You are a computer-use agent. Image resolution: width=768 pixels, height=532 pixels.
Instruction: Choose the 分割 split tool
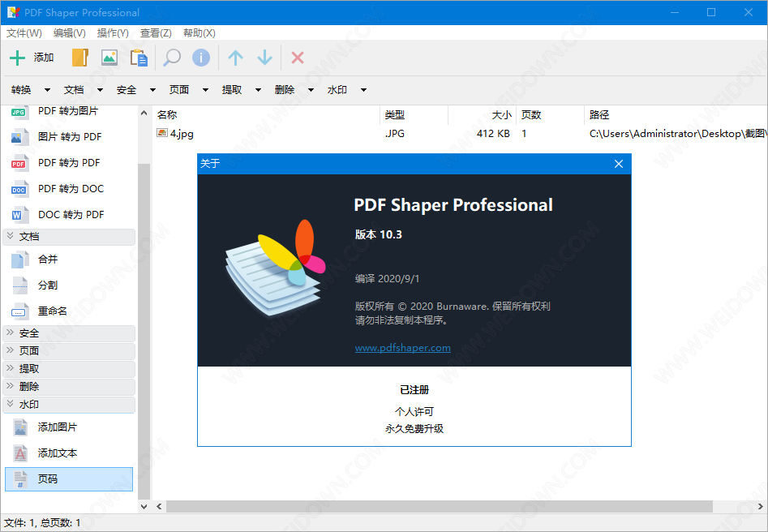(x=69, y=285)
